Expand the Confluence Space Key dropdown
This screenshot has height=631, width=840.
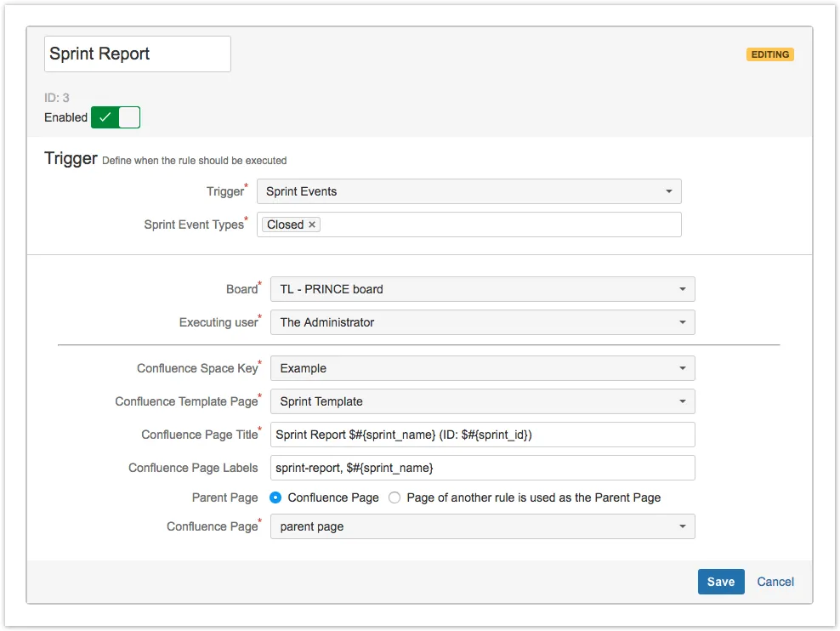click(482, 368)
